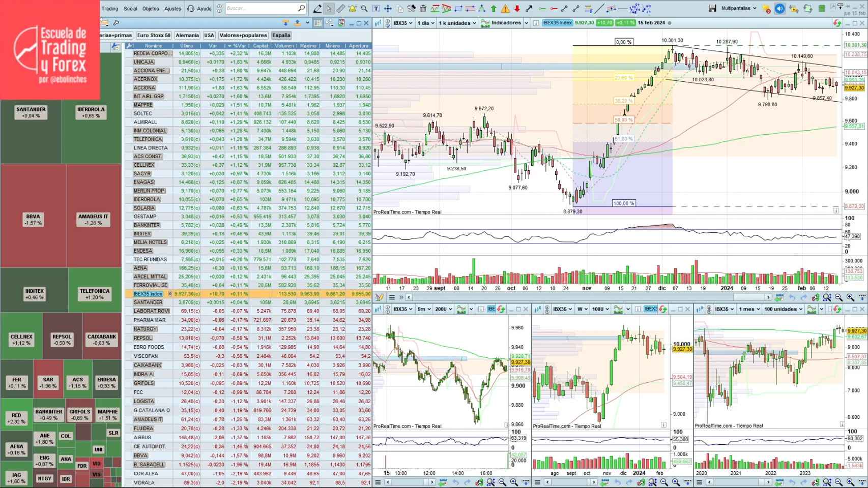Viewport: 868px width, 488px height.
Task: Select the pencil drawing tool
Action: click(x=317, y=8)
